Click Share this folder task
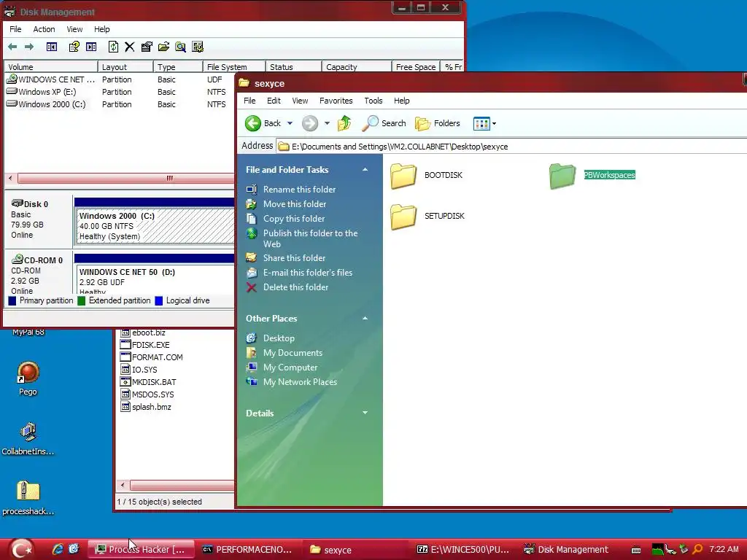Screen dimensions: 747x560 point(295,258)
